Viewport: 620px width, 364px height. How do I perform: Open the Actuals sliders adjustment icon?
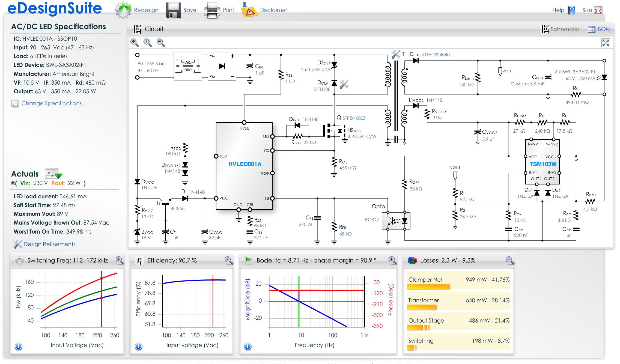coord(53,174)
